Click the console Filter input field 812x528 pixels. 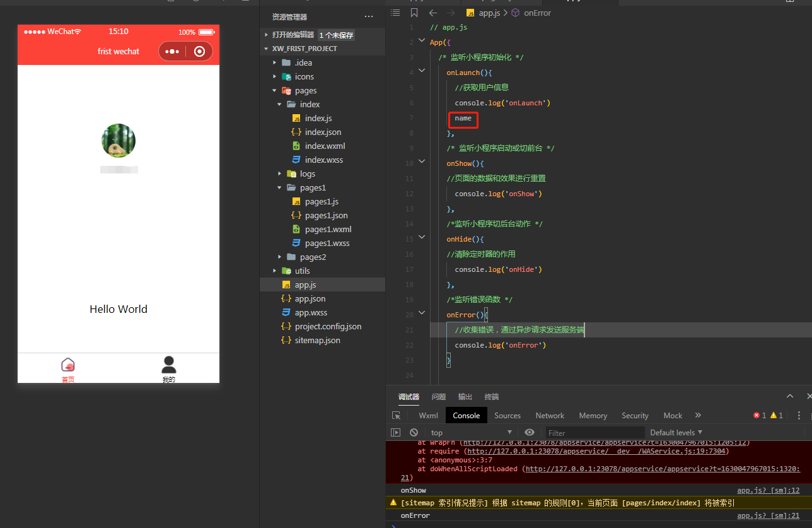(x=594, y=433)
